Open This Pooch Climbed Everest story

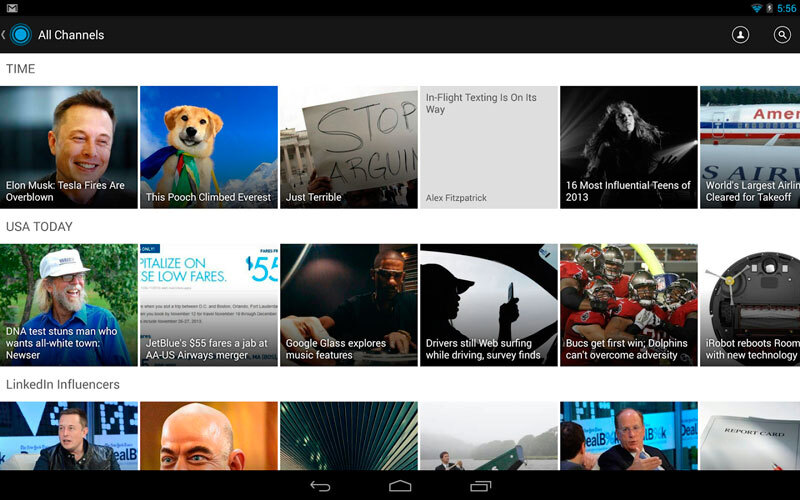coord(208,147)
